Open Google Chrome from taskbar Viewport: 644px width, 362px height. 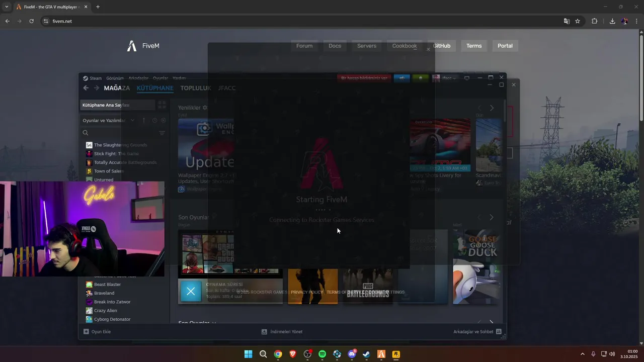click(278, 354)
